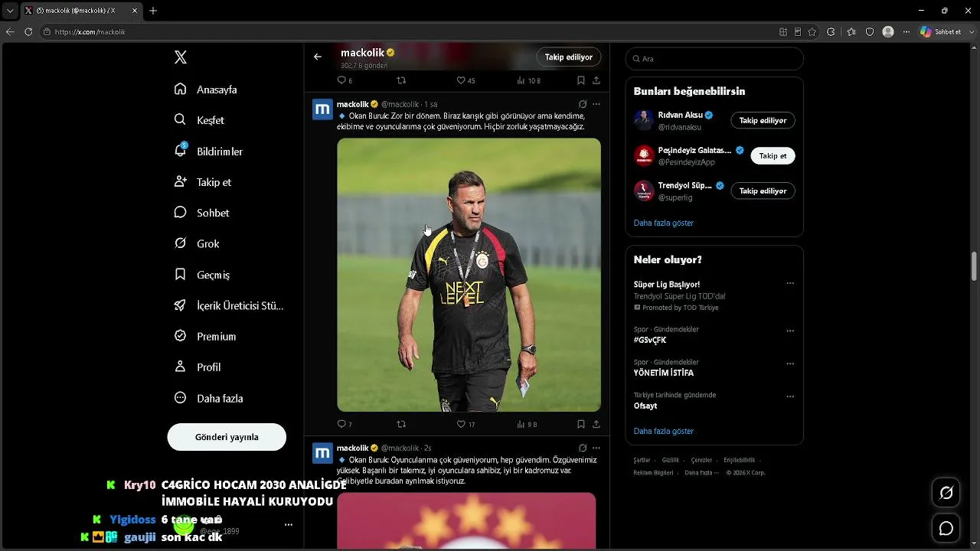Go back using the mackolik header arrow
Image resolution: width=980 pixels, height=551 pixels.
[x=318, y=57]
